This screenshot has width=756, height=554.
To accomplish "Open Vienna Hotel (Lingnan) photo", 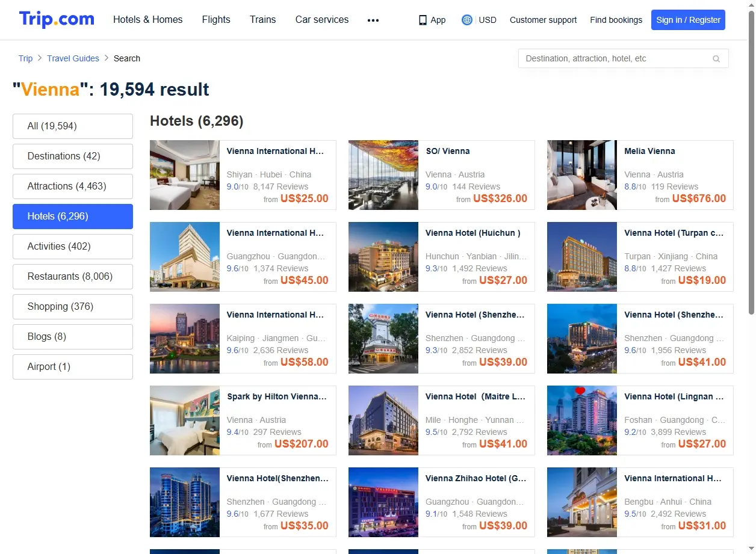I will click(582, 420).
